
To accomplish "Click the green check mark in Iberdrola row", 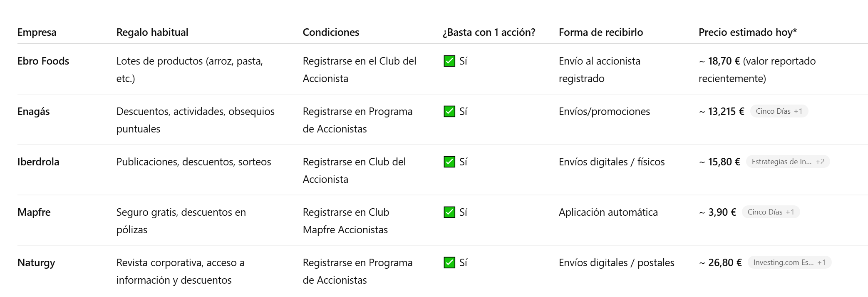I will tap(449, 162).
